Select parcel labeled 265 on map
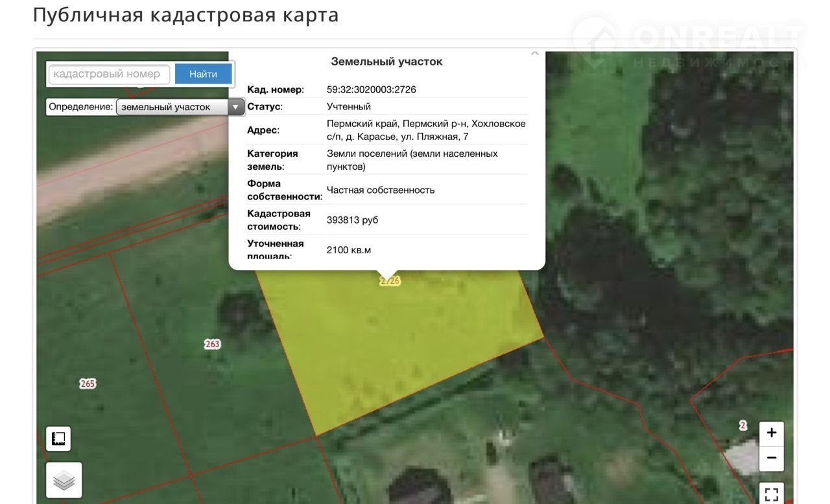 88,384
